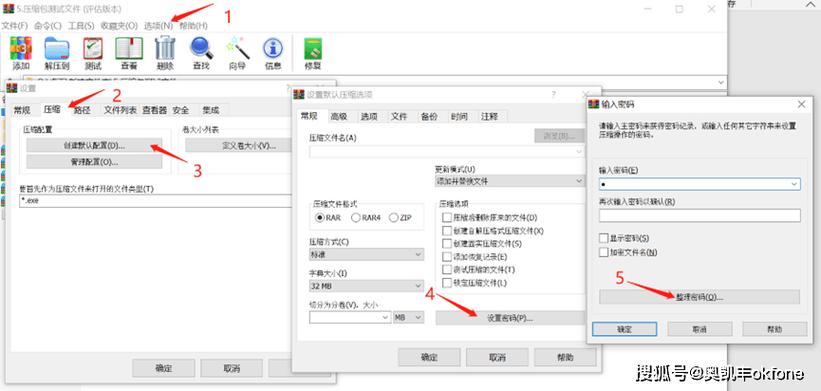
Task: Select the RAR4 format radio button
Action: tap(356, 218)
